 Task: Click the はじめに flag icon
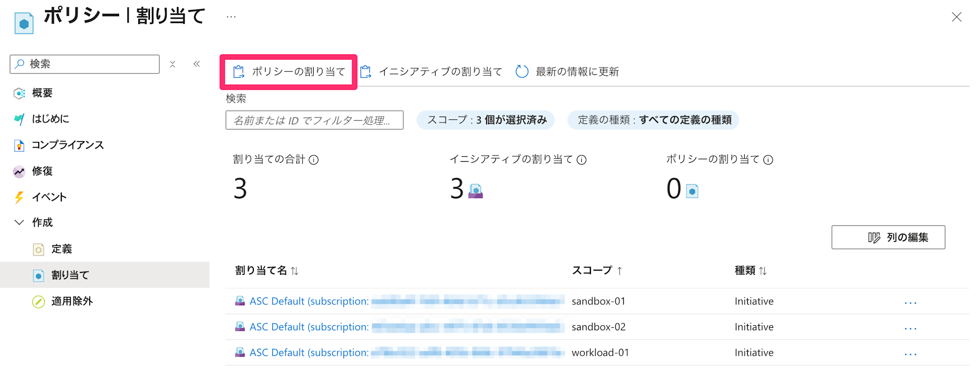click(x=19, y=119)
